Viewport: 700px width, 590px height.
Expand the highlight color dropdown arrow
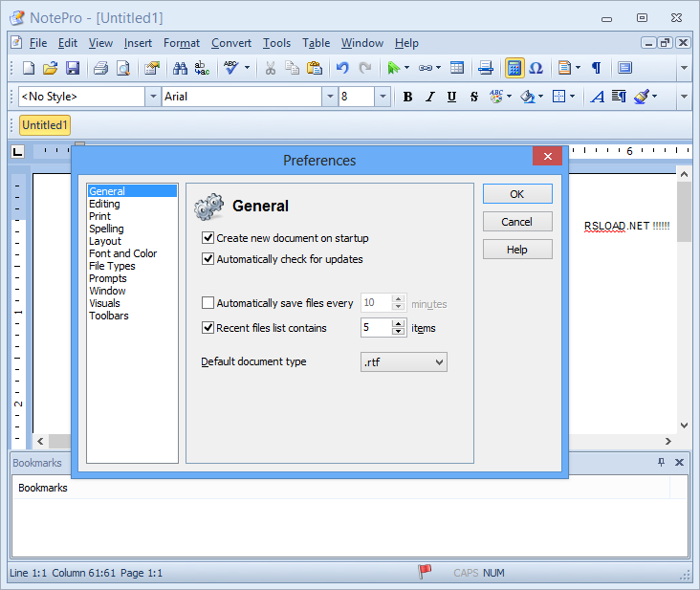pyautogui.click(x=540, y=97)
